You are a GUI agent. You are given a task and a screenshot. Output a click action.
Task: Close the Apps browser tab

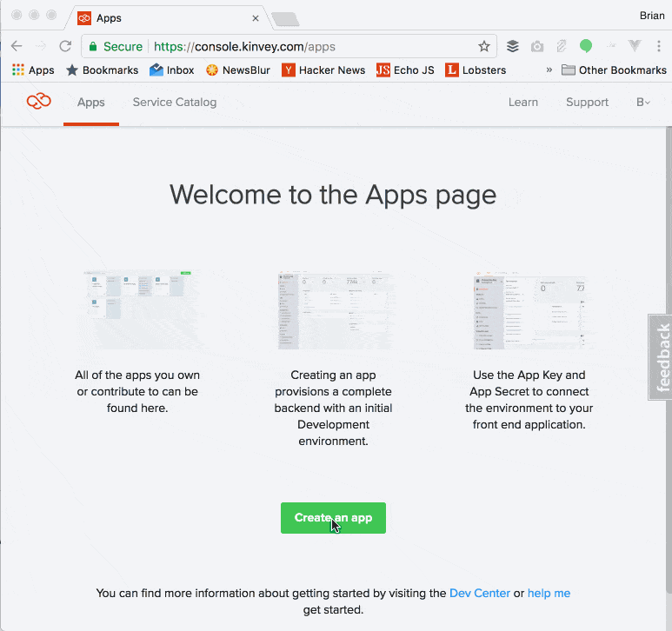(256, 18)
